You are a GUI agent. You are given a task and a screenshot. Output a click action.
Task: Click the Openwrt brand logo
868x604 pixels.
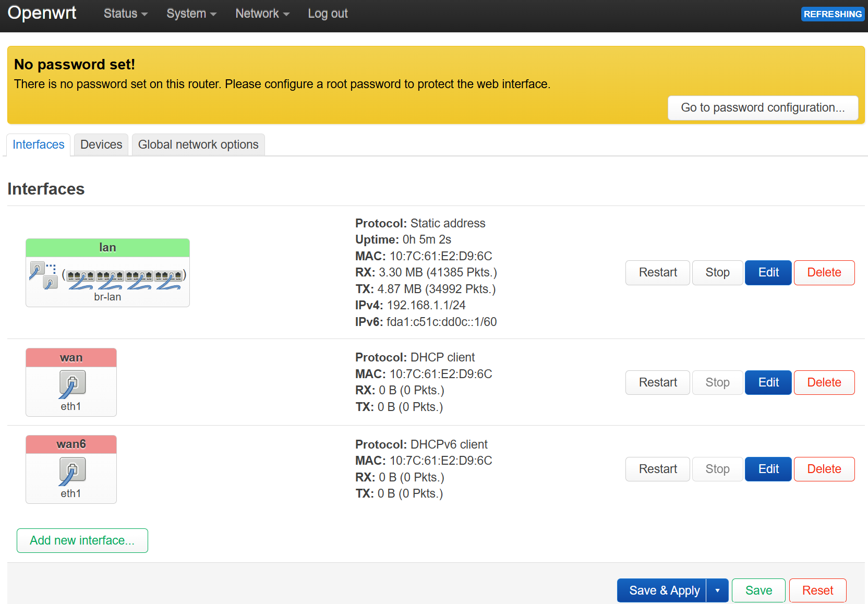[42, 13]
